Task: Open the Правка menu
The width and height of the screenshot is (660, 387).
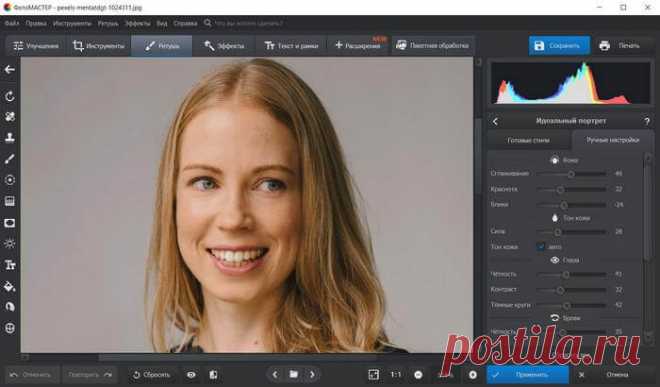Action: click(36, 23)
